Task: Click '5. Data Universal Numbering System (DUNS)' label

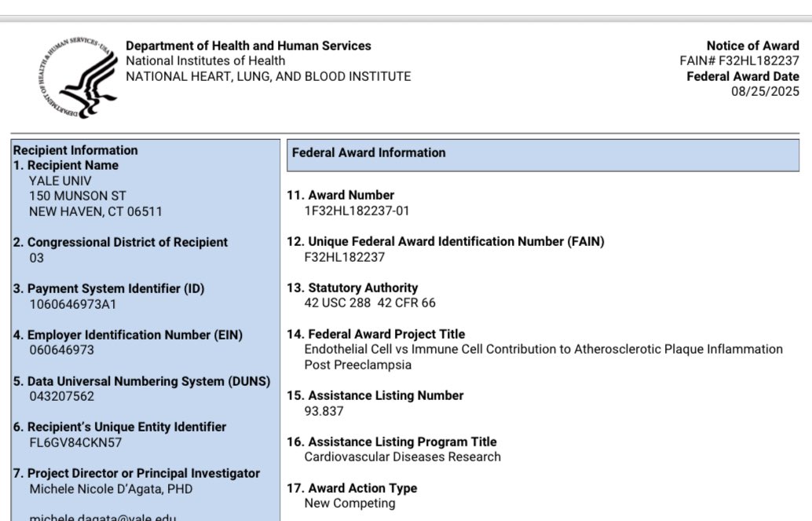Action: [142, 381]
